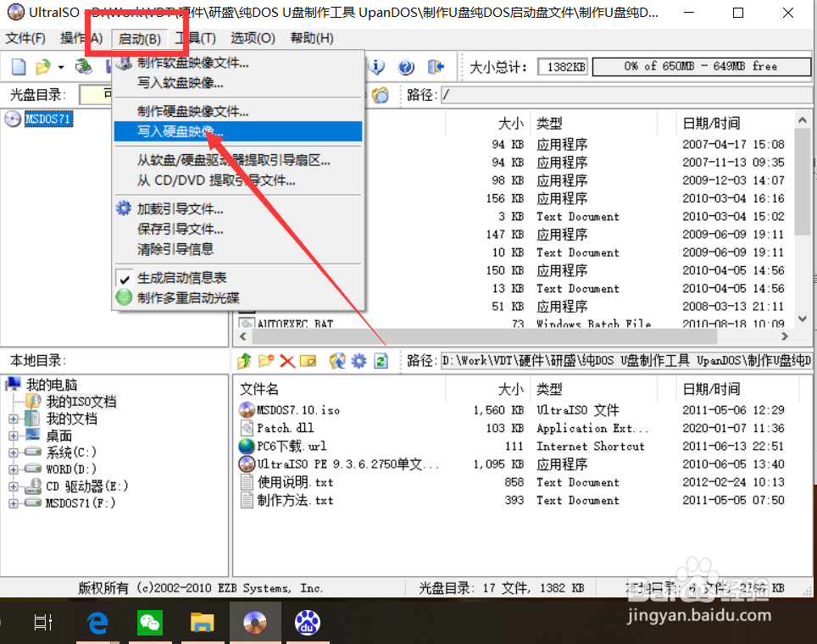Click the Help question mark icon

click(406, 67)
